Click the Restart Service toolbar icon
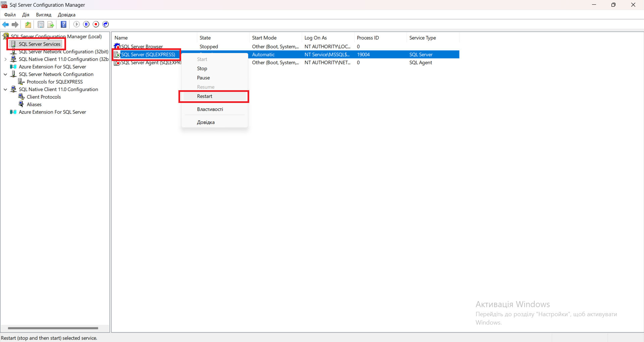The image size is (644, 342). click(x=106, y=24)
